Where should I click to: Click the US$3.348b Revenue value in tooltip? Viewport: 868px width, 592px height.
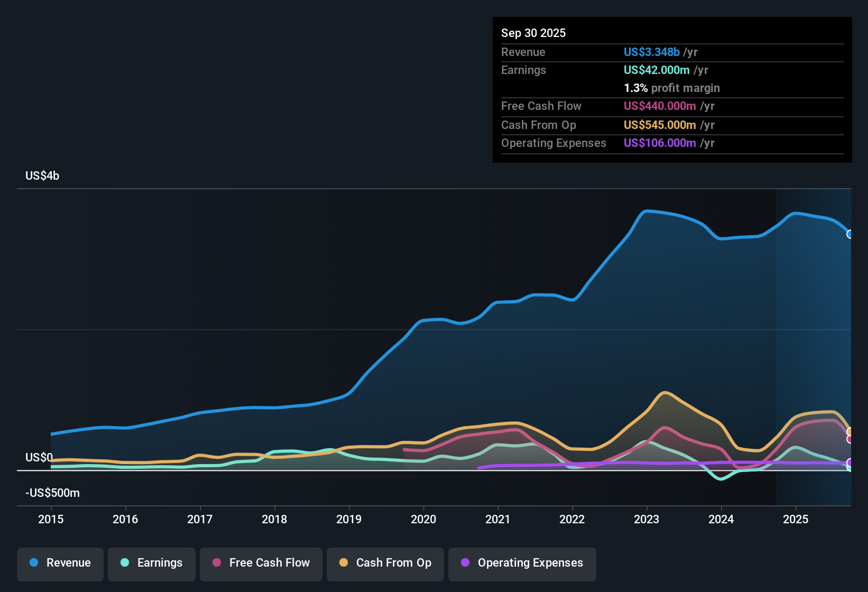(651, 52)
